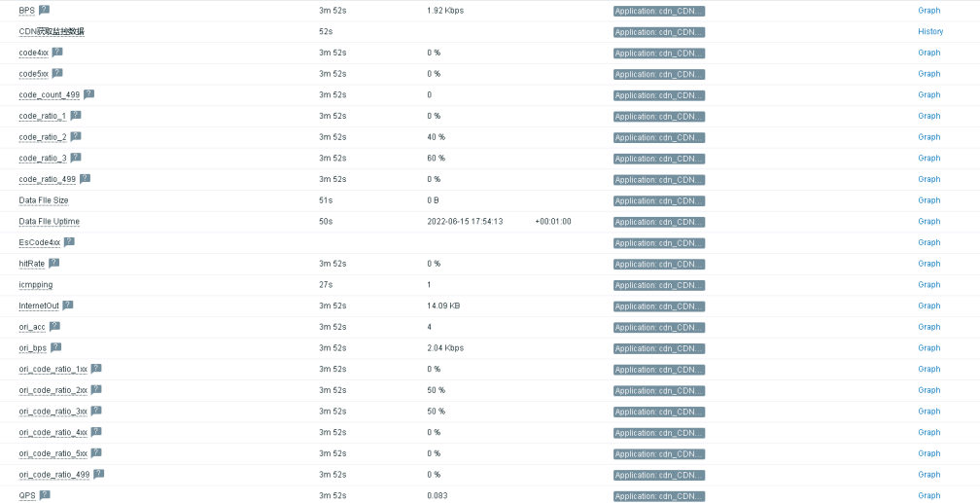
Task: Click the help icon beside code_ratio_2
Action: [x=76, y=136]
